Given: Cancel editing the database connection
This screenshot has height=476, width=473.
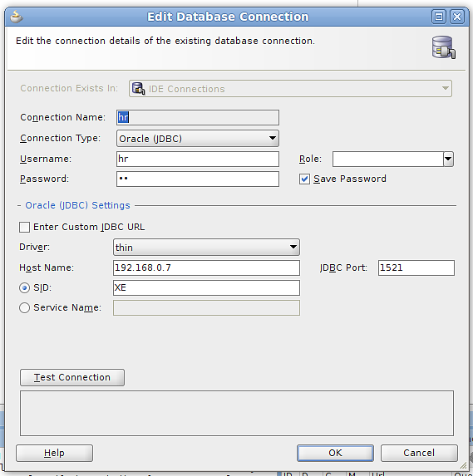Looking at the screenshot, I should pos(419,453).
